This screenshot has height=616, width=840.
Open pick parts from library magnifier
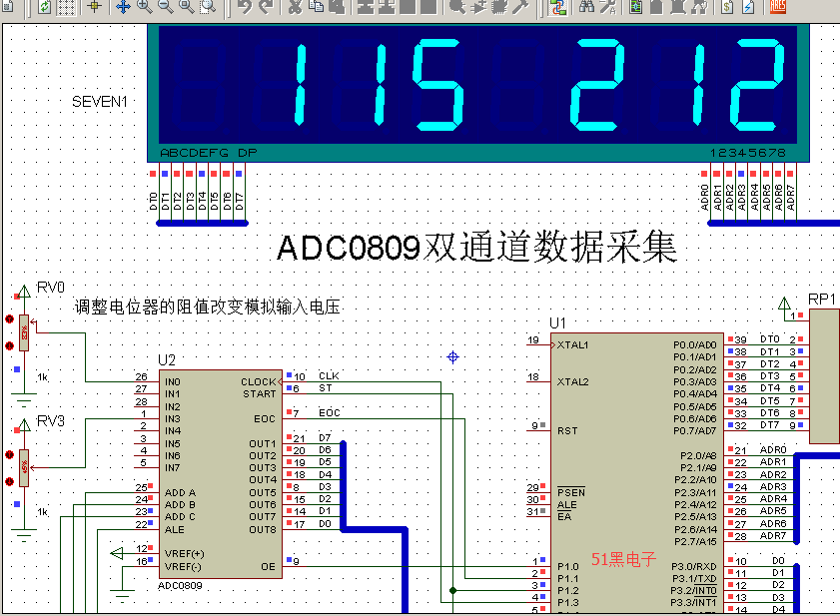457,7
